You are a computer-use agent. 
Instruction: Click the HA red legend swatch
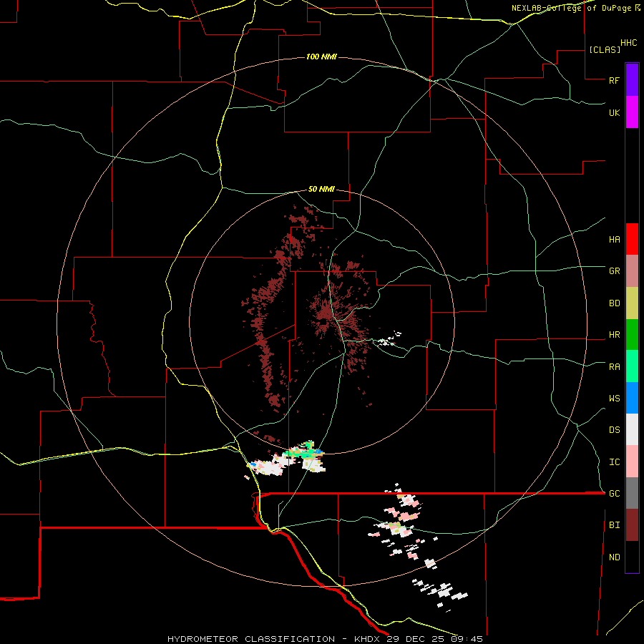pyautogui.click(x=632, y=239)
